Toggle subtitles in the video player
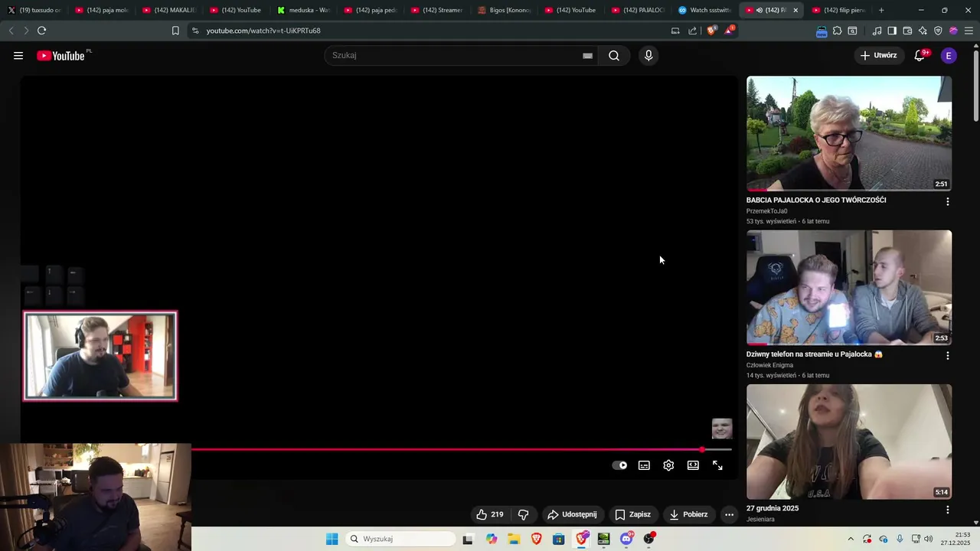Screen dimensions: 980x551 pos(644,465)
